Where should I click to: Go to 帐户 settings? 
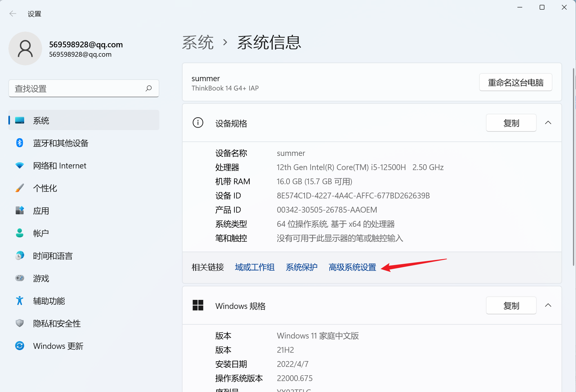pos(84,233)
